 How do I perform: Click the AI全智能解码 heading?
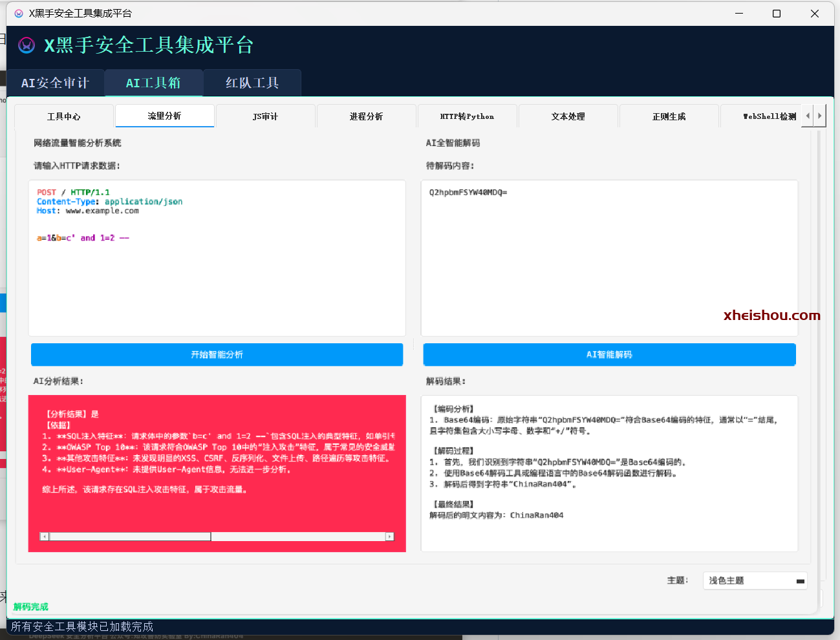tap(453, 143)
